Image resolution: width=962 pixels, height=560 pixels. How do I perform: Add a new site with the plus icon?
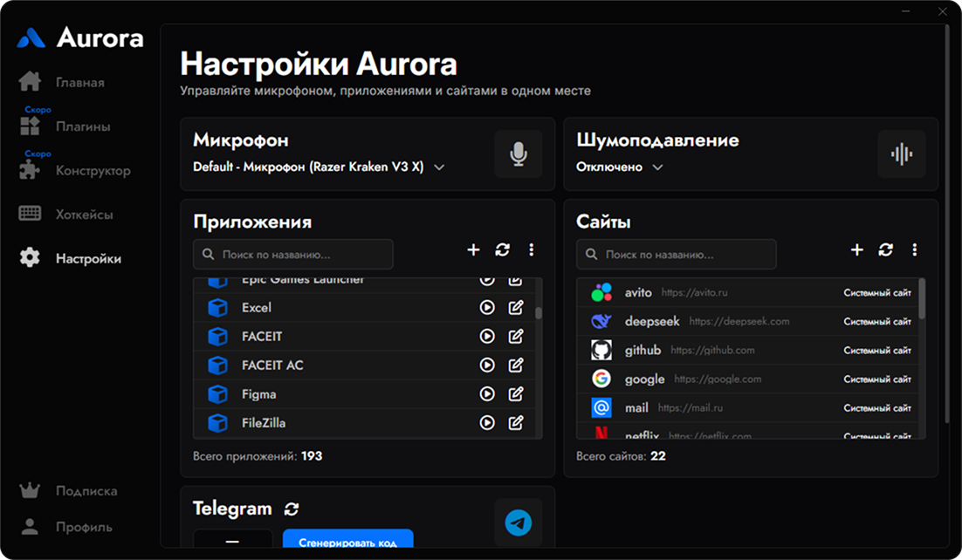point(856,250)
